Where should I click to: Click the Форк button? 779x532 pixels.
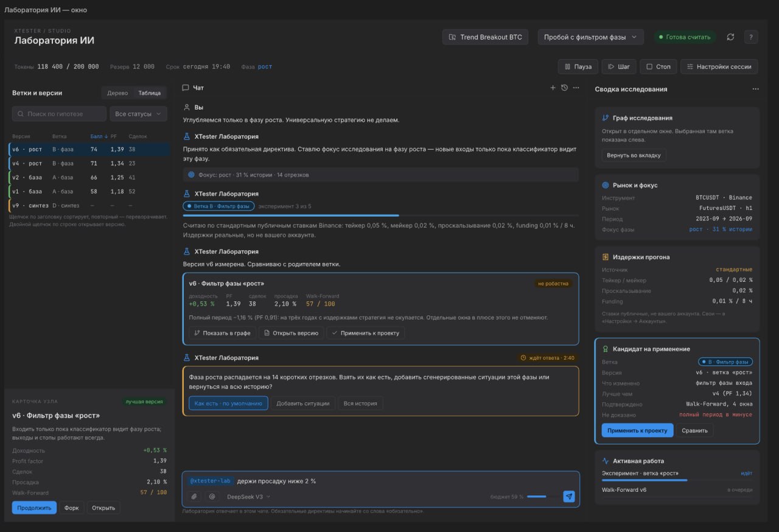72,508
